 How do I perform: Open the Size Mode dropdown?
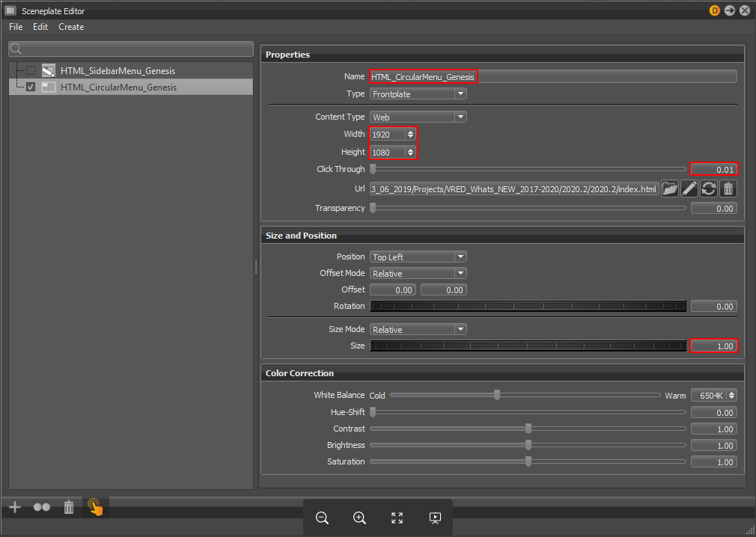click(x=418, y=329)
